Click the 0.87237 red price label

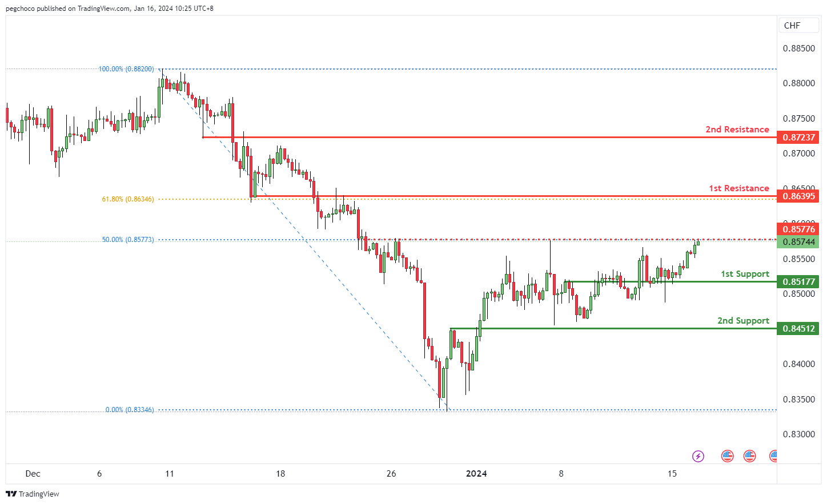pyautogui.click(x=798, y=138)
